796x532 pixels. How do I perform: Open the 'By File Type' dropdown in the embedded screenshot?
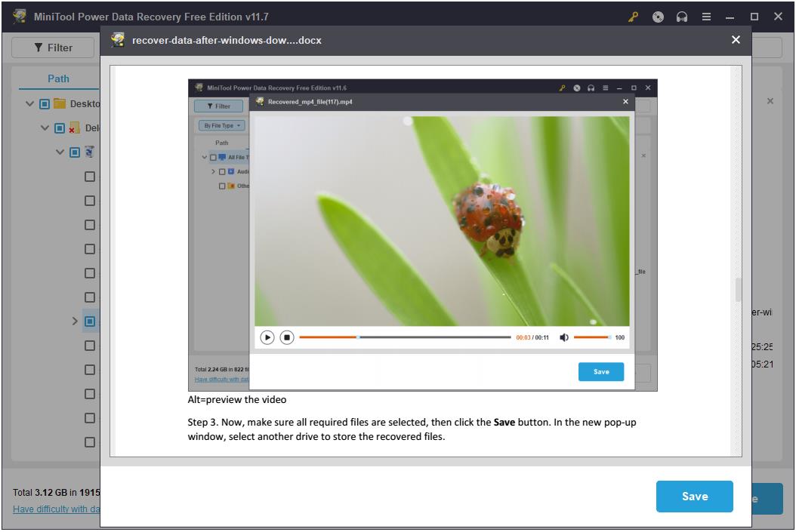pyautogui.click(x=222, y=125)
